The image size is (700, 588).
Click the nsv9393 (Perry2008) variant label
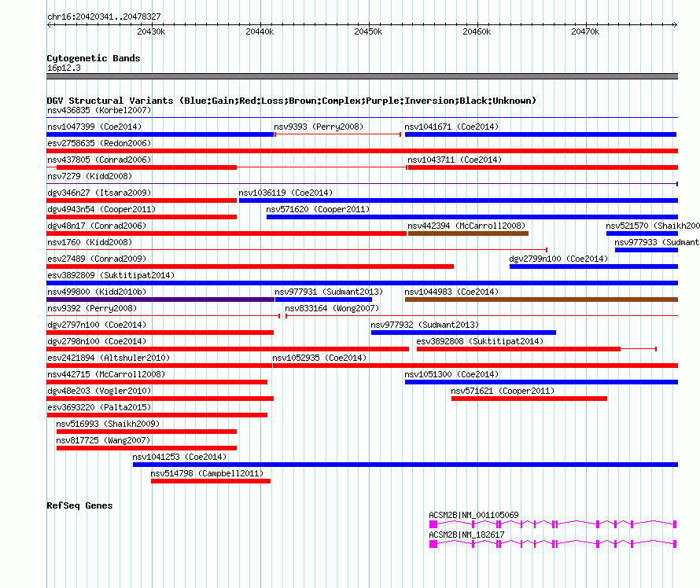click(x=319, y=127)
